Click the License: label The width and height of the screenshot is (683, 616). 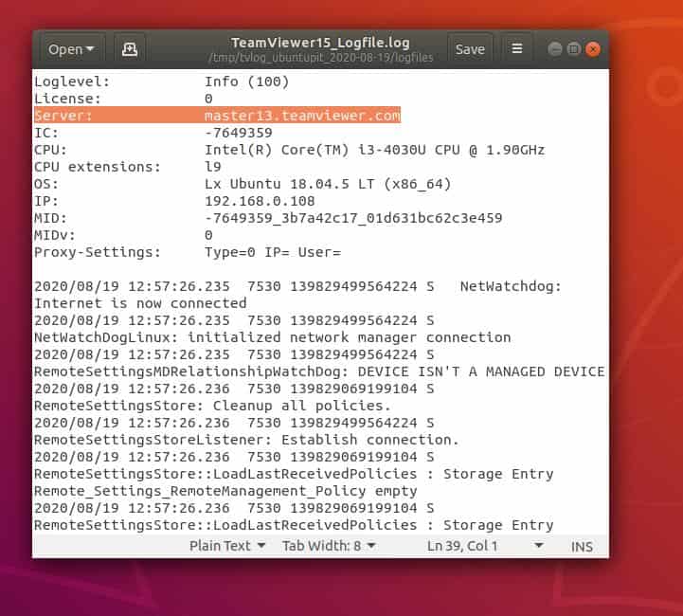(67, 99)
